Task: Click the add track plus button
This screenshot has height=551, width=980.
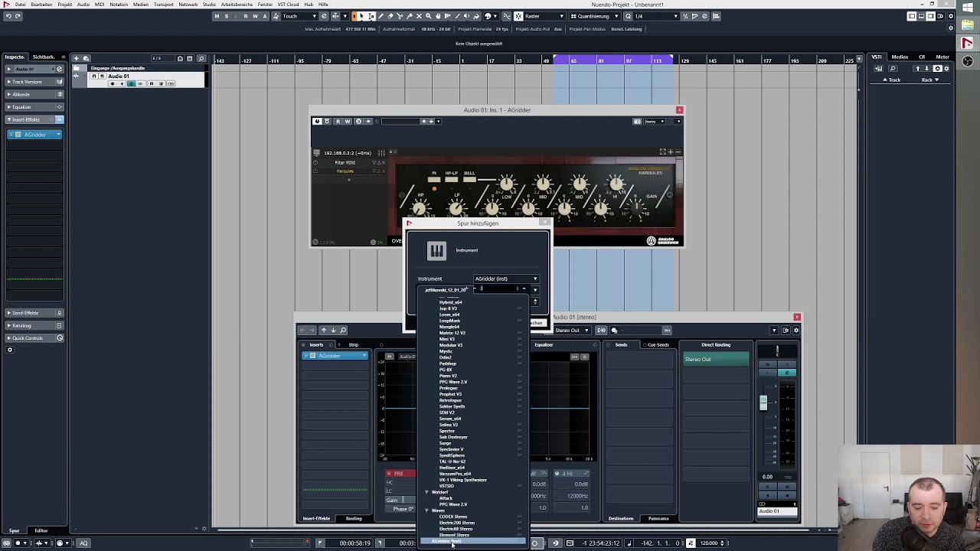Action: [76, 58]
